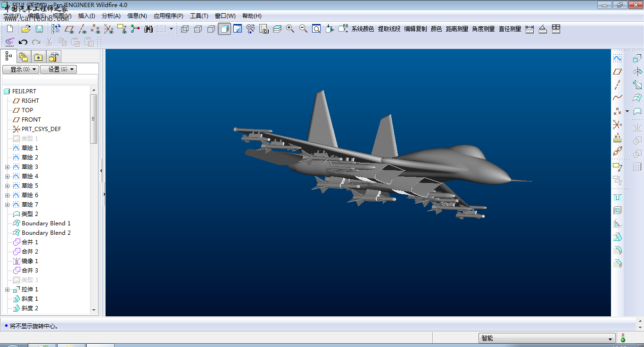Save the model with the floppy disk icon
The image size is (644, 347).
pyautogui.click(x=39, y=29)
